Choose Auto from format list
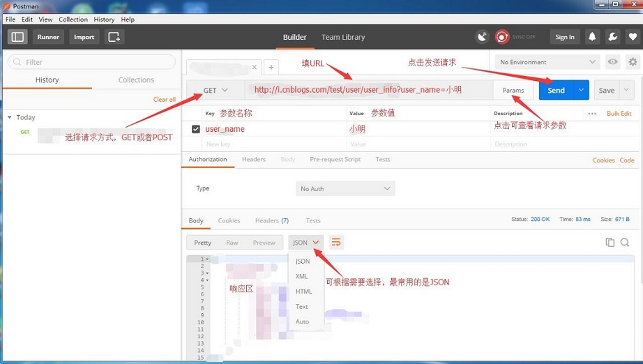Screen dimensions: 643x364 click(302, 321)
